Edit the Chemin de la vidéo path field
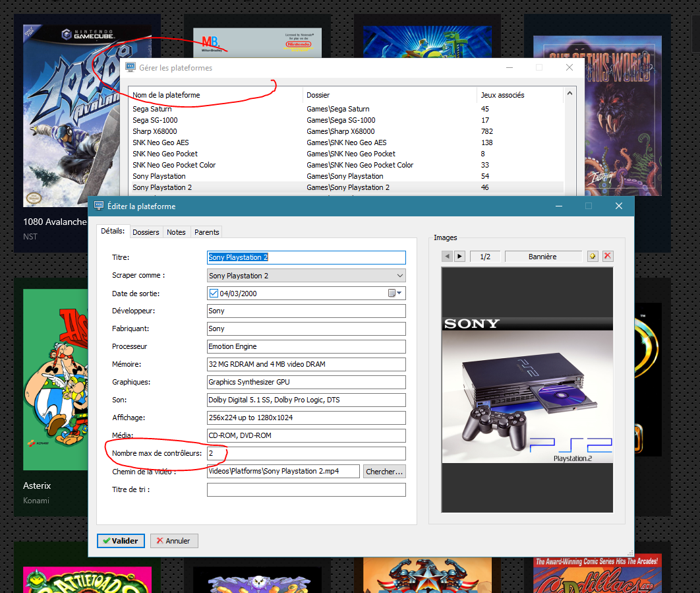 click(283, 472)
